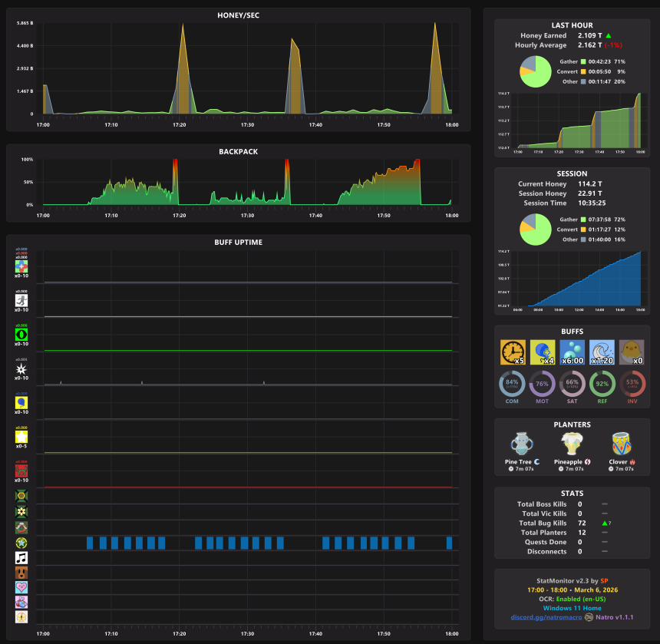Click the Pineapple planter pot icon

(572, 444)
